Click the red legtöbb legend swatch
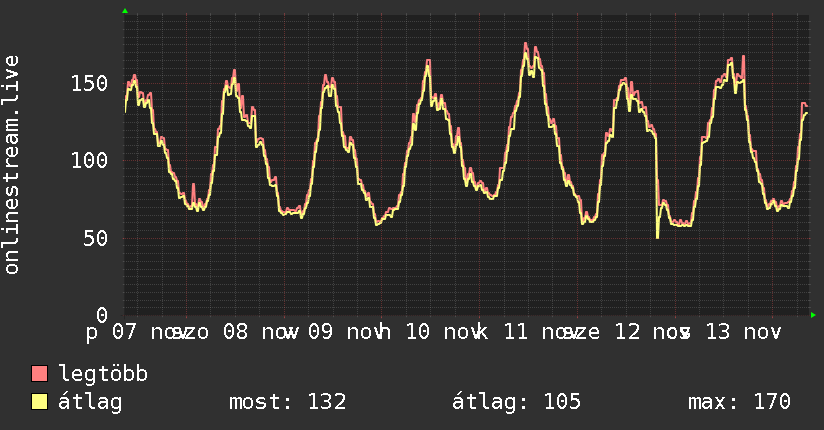The image size is (824, 430). 40,374
